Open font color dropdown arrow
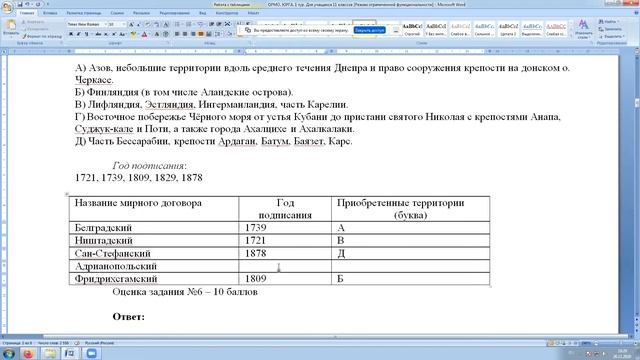 tap(149, 34)
